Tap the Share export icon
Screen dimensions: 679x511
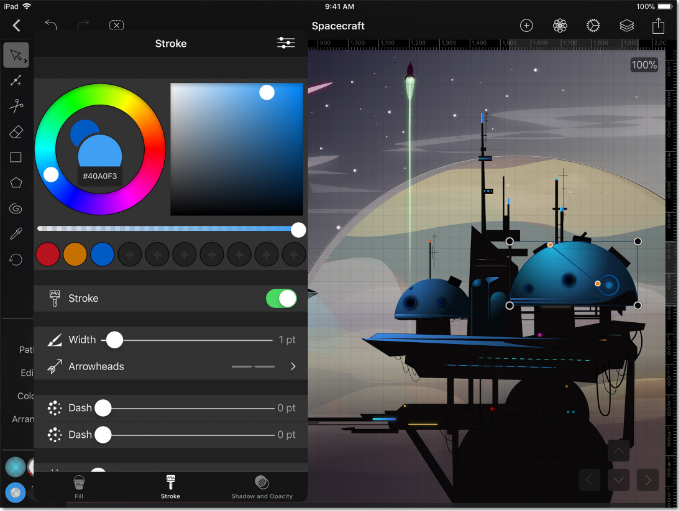point(658,26)
